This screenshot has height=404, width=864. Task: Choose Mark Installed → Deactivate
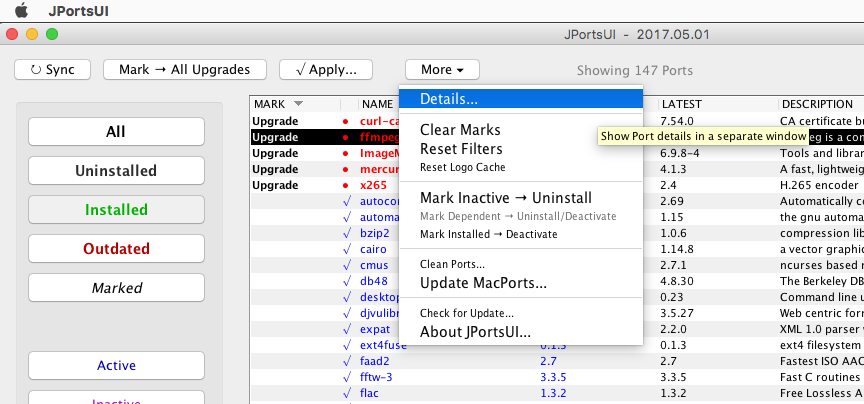(x=488, y=234)
